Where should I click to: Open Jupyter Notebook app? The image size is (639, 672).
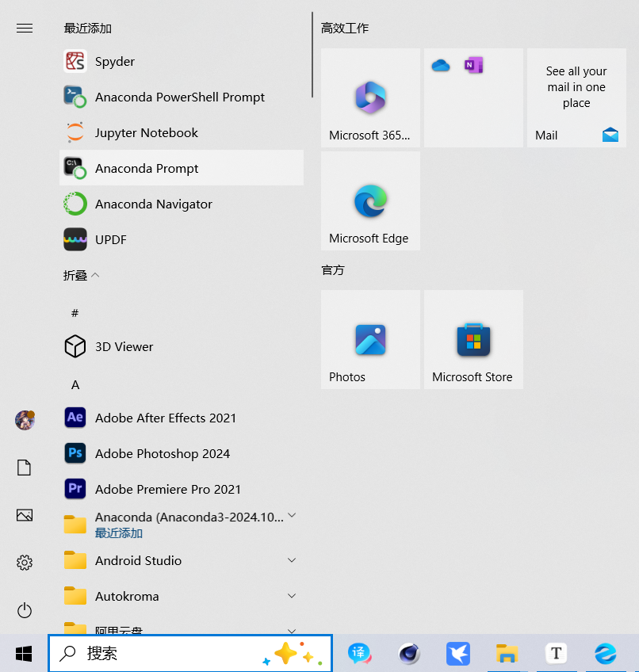(x=182, y=132)
